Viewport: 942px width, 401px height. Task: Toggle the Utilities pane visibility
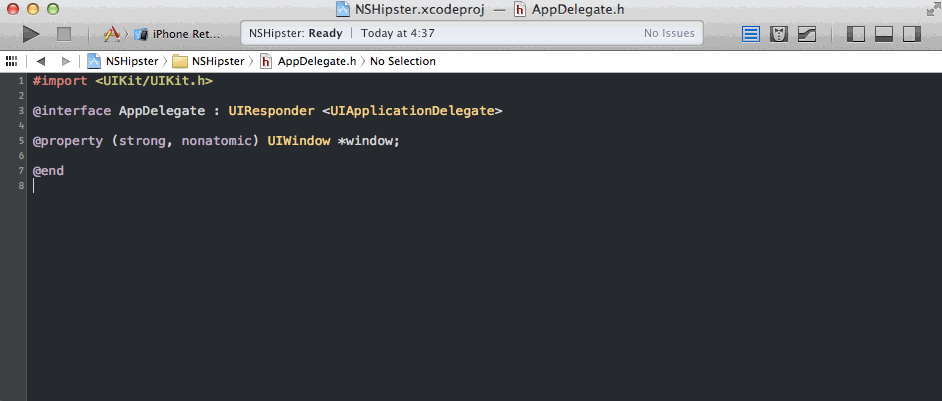910,34
